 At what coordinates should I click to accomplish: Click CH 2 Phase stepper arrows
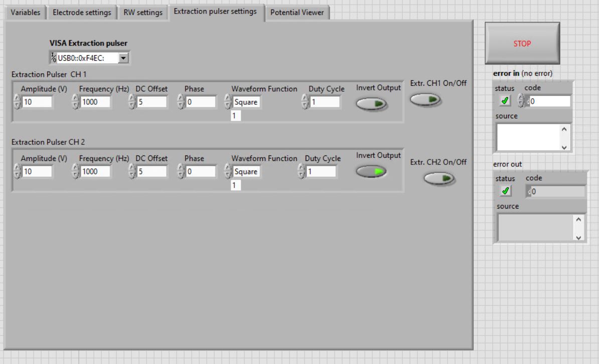[x=181, y=171]
